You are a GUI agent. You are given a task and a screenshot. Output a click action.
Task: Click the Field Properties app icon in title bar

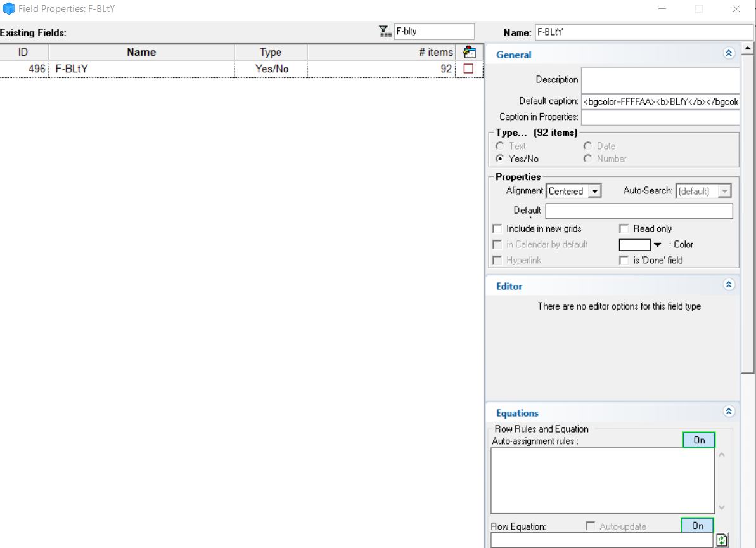tap(9, 9)
